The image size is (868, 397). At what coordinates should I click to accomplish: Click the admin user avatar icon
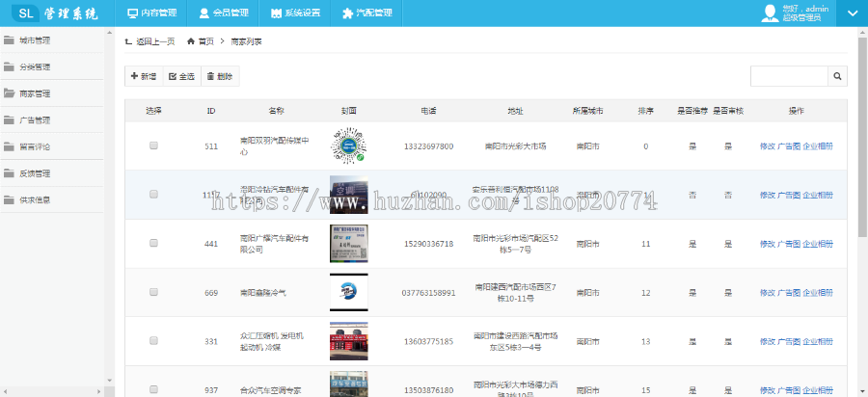771,13
